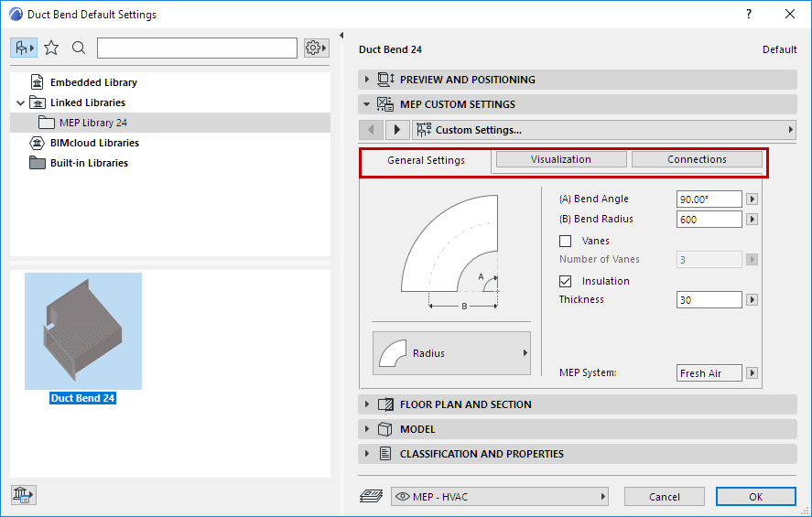This screenshot has height=517, width=812.
Task: Click the Preview and Positioning panel icon
Action: tap(385, 80)
